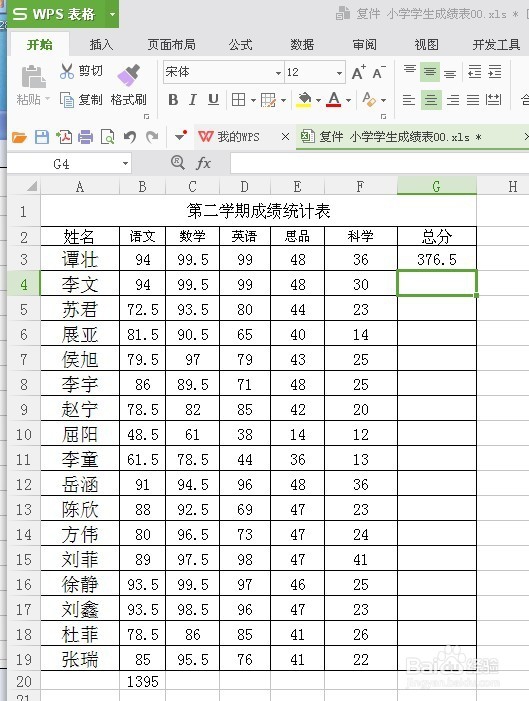The height and width of the screenshot is (701, 529).
Task: Switch to the 开始 ribbon tab
Action: point(40,45)
